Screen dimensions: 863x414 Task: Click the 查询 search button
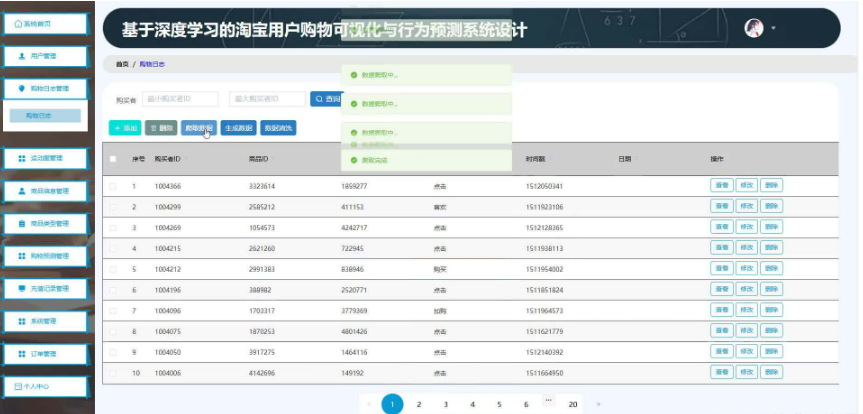click(327, 99)
